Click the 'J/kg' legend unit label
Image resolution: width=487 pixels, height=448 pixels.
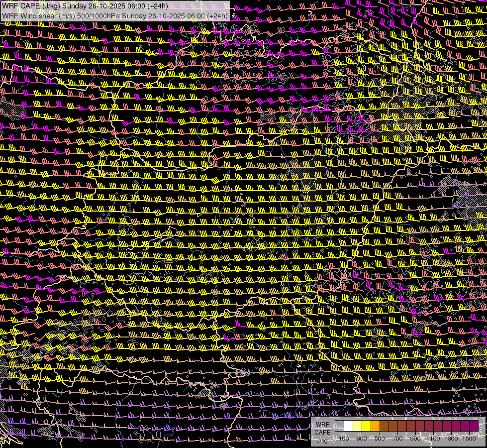pyautogui.click(x=322, y=440)
